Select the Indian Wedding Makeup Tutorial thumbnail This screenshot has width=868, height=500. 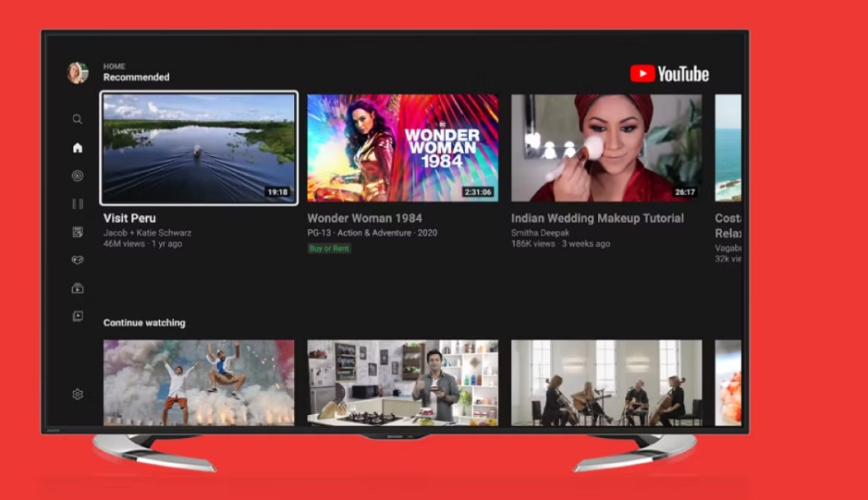(x=606, y=148)
